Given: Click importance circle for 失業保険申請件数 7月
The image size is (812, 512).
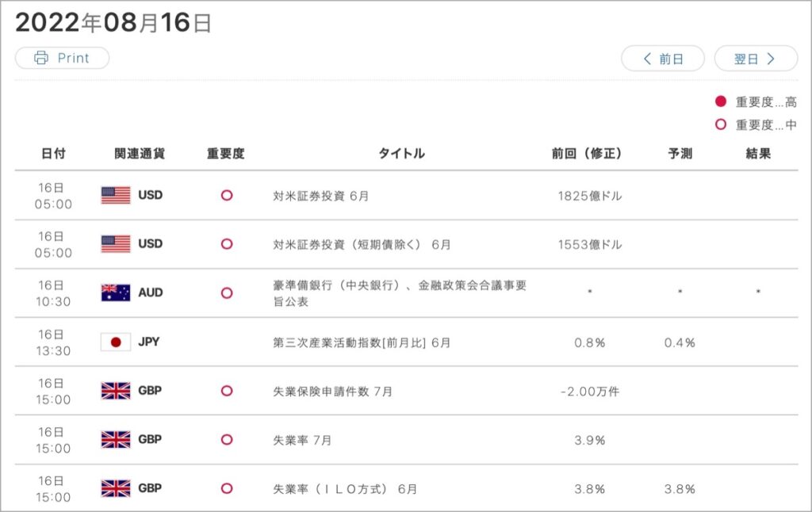Looking at the screenshot, I should coord(227,391).
